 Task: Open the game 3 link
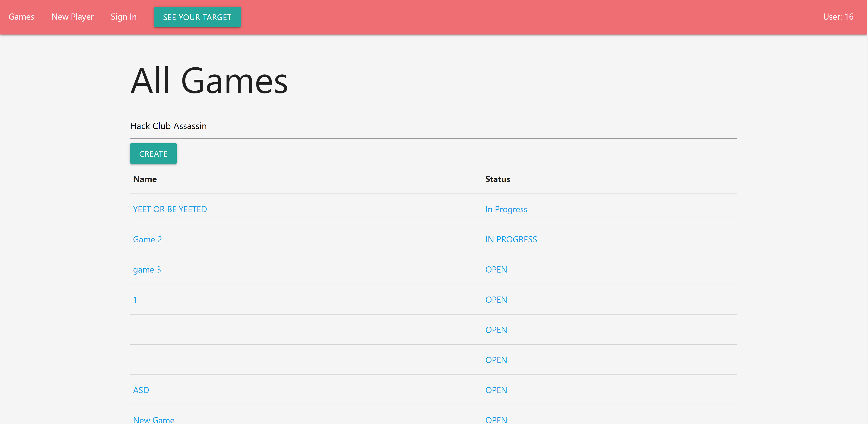click(147, 270)
